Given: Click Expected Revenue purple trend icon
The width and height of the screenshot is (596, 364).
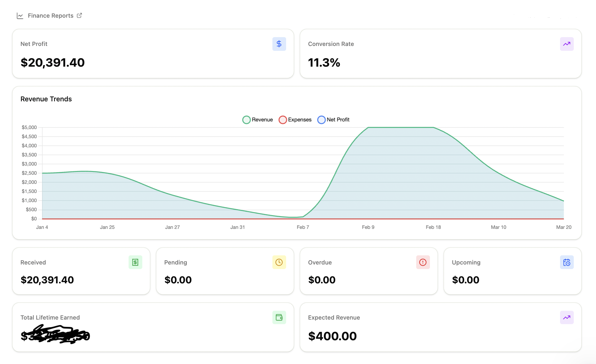Looking at the screenshot, I should coord(566,317).
